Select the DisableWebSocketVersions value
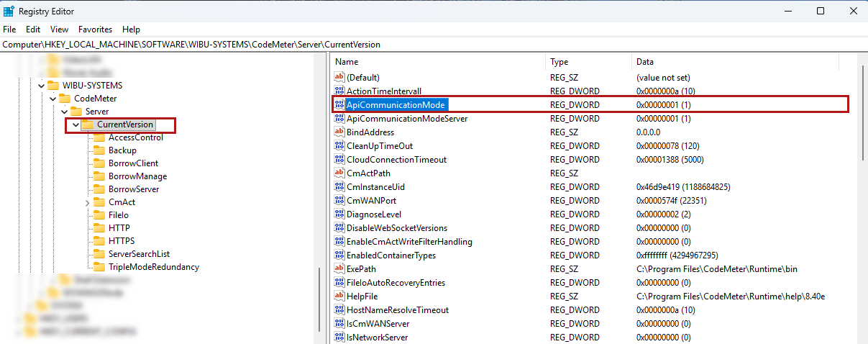Image resolution: width=868 pixels, height=344 pixels. pos(397,228)
